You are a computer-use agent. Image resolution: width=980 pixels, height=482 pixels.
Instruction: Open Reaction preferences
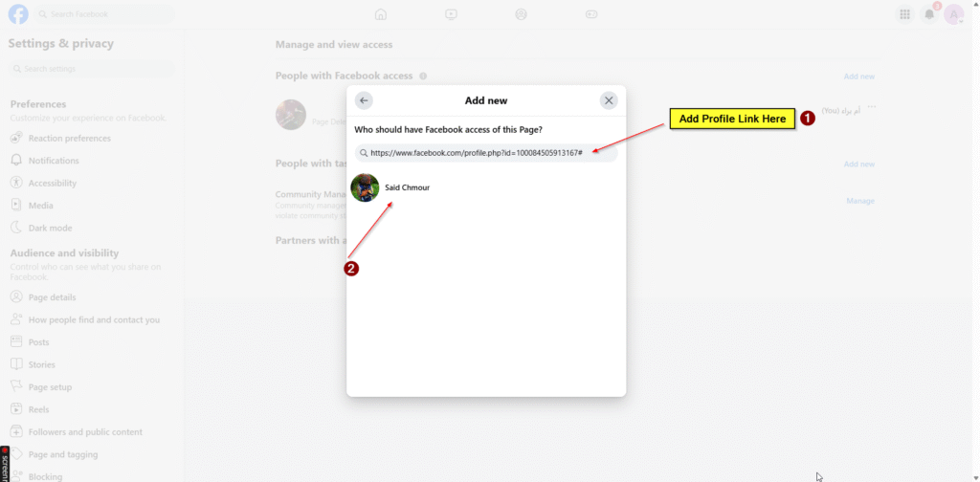tap(69, 139)
